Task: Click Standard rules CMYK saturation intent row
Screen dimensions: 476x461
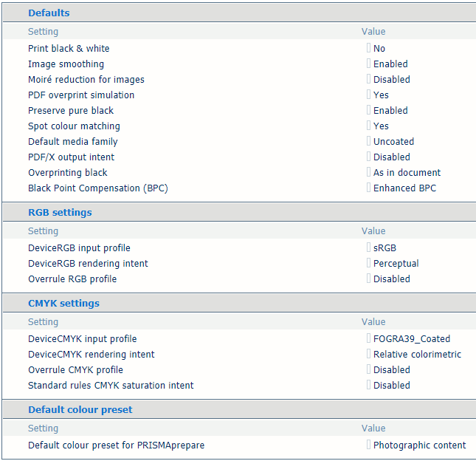Action: [240, 385]
